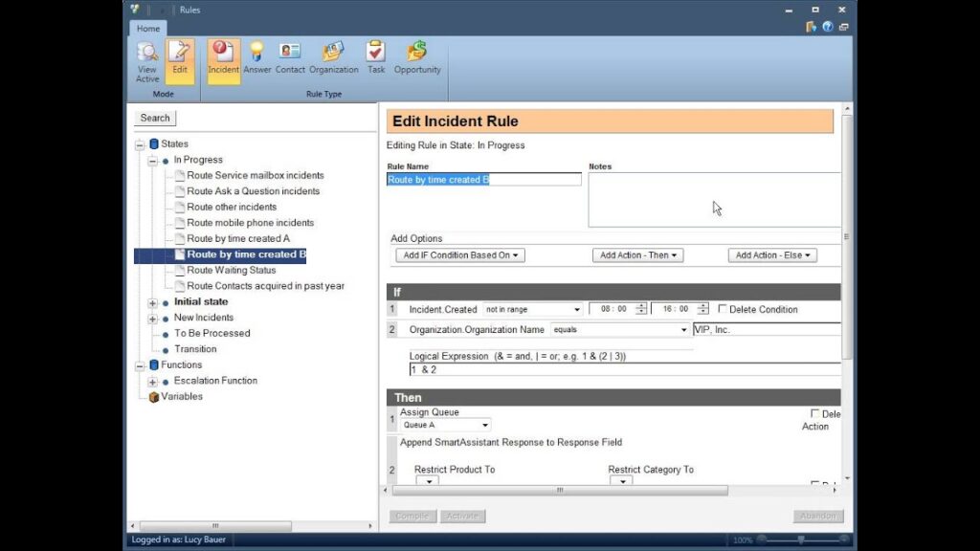The height and width of the screenshot is (551, 980).
Task: Click the 16:00 end time field
Action: (x=675, y=309)
